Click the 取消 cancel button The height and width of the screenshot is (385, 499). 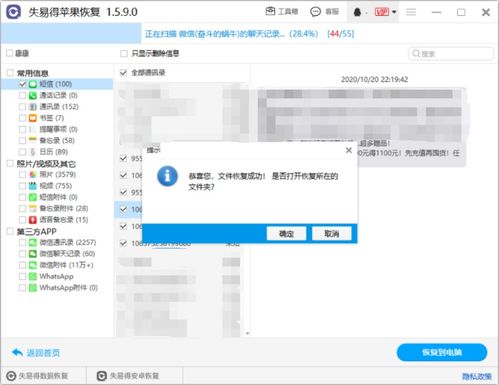tap(332, 233)
